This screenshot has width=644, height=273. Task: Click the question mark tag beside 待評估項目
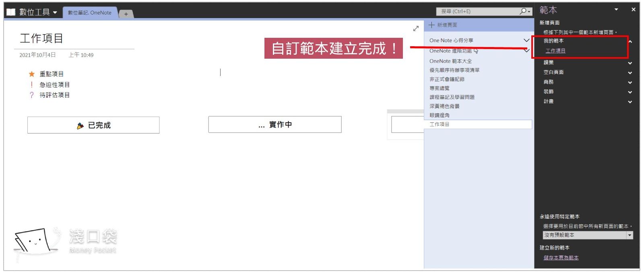click(x=31, y=95)
